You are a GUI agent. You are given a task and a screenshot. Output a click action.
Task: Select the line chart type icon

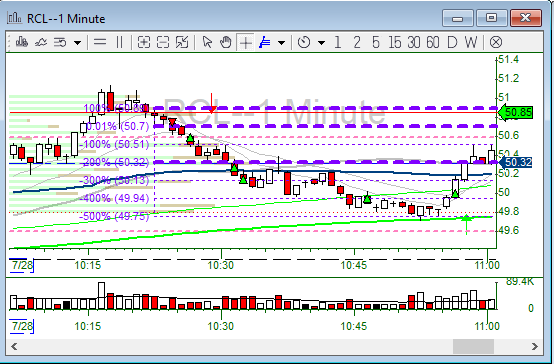(x=41, y=42)
